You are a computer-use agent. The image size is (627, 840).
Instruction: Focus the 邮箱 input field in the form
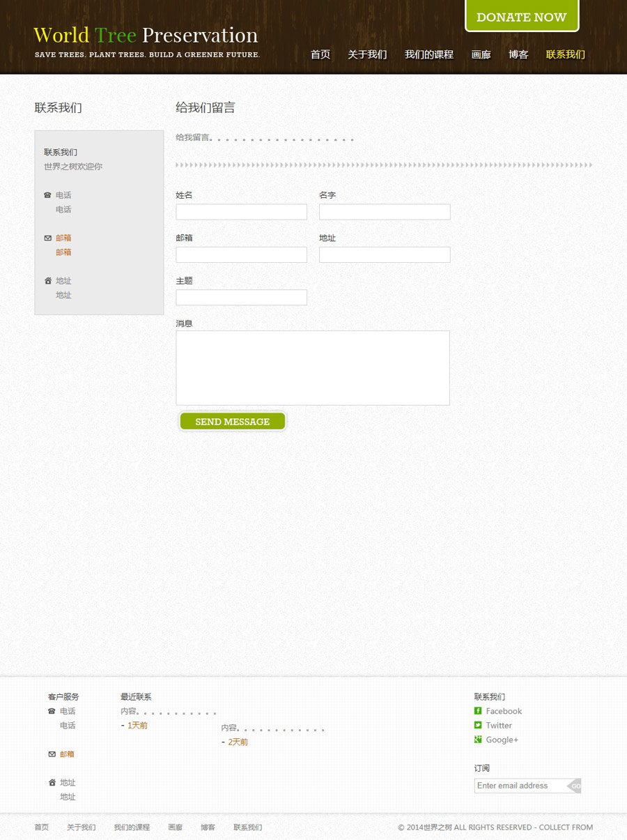(x=241, y=254)
